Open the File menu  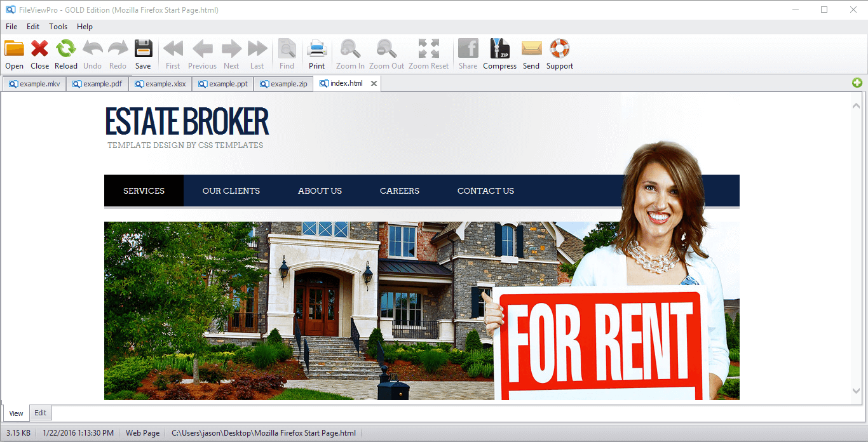11,27
